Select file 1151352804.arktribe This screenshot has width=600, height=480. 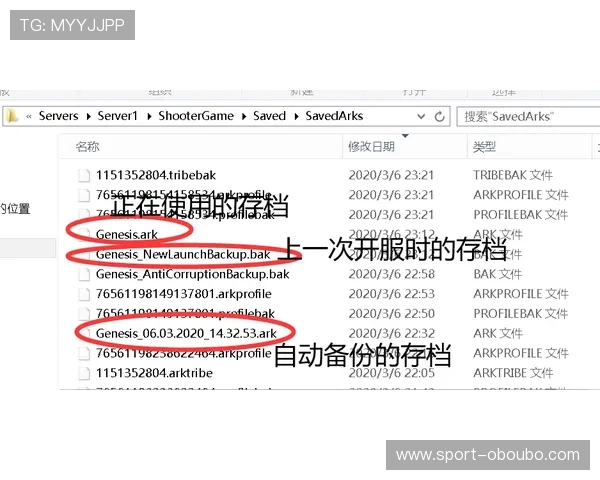pyautogui.click(x=154, y=373)
